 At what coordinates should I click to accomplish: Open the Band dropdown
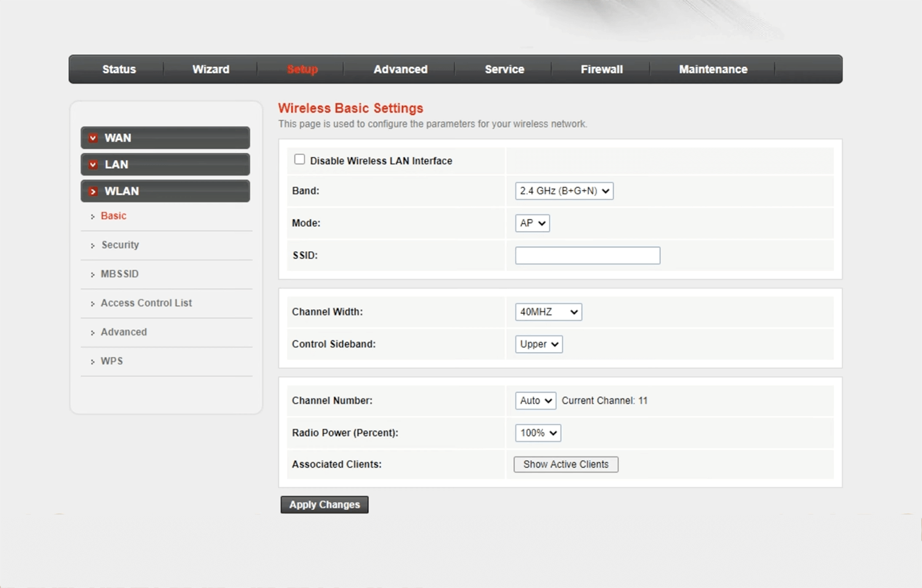click(564, 191)
